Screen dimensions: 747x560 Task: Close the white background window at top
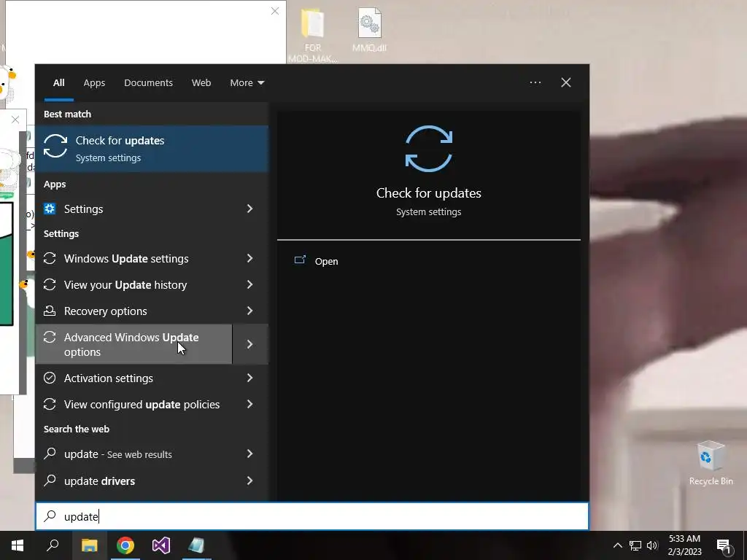275,11
